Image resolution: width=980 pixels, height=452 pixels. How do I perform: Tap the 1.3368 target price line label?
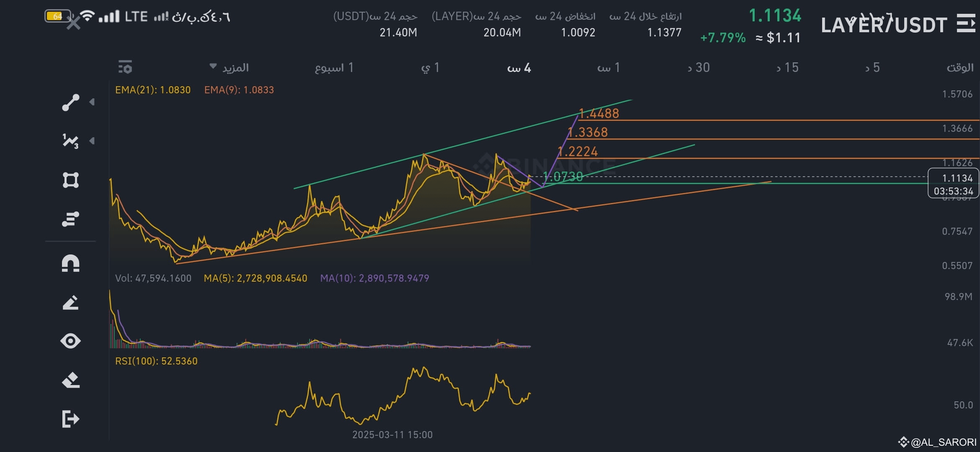588,132
